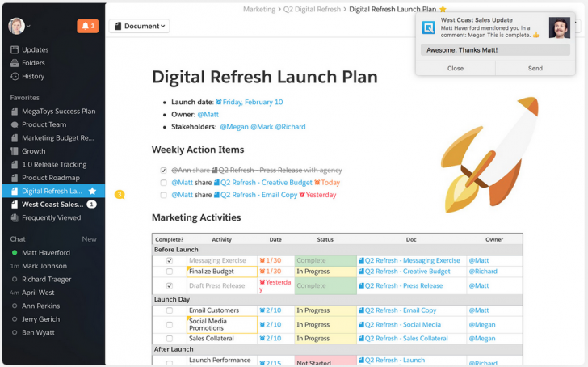Click the rocket illustration
The width and height of the screenshot is (588, 367).
pos(489,154)
